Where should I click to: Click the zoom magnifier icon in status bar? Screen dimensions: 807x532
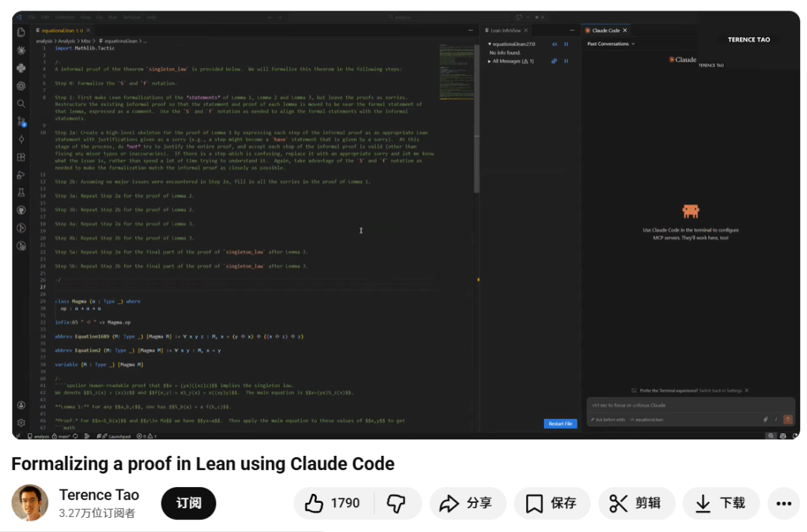point(770,436)
